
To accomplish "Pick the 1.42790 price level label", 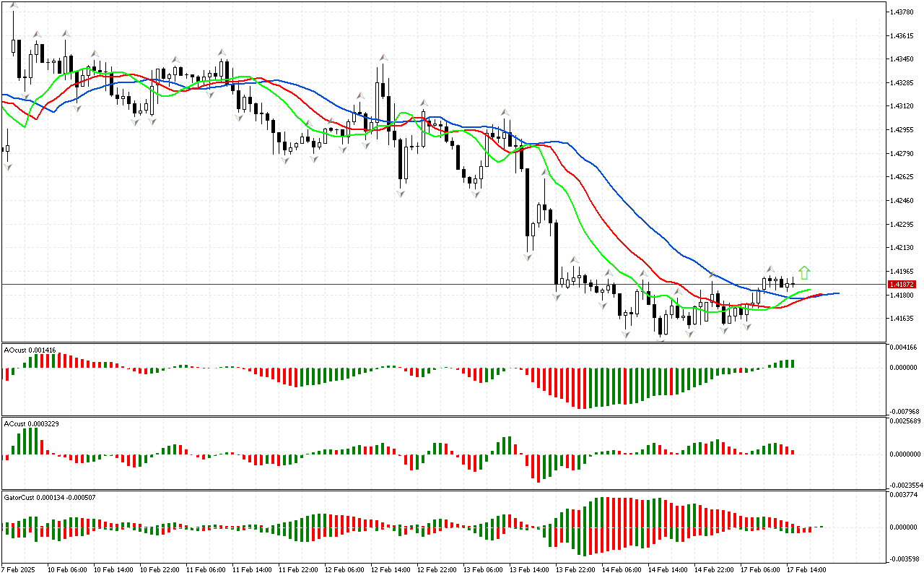I will 903,153.
